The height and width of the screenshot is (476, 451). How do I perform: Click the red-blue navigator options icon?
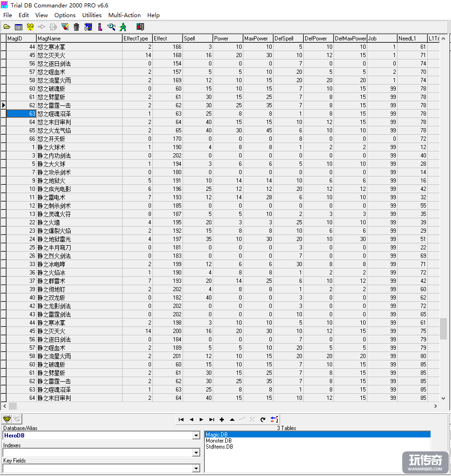[274, 419]
